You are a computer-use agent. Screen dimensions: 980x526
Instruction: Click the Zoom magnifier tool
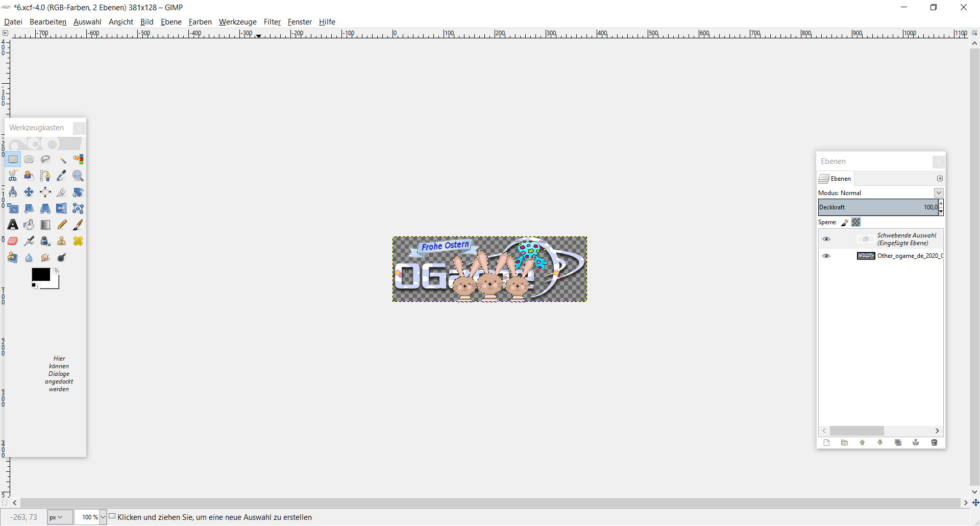click(78, 176)
